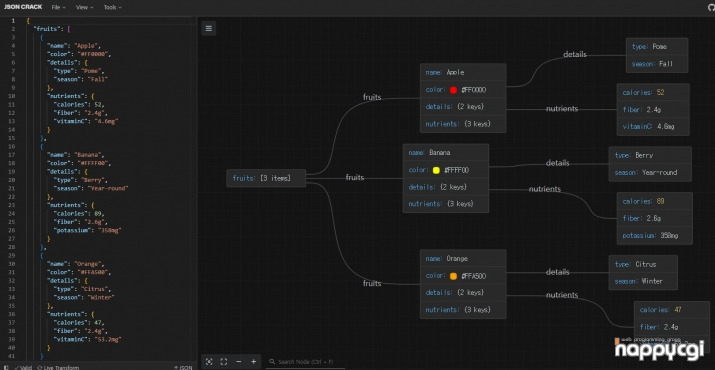715x370 pixels.
Task: Click line number 2 in the code editor
Action: [x=13, y=29]
